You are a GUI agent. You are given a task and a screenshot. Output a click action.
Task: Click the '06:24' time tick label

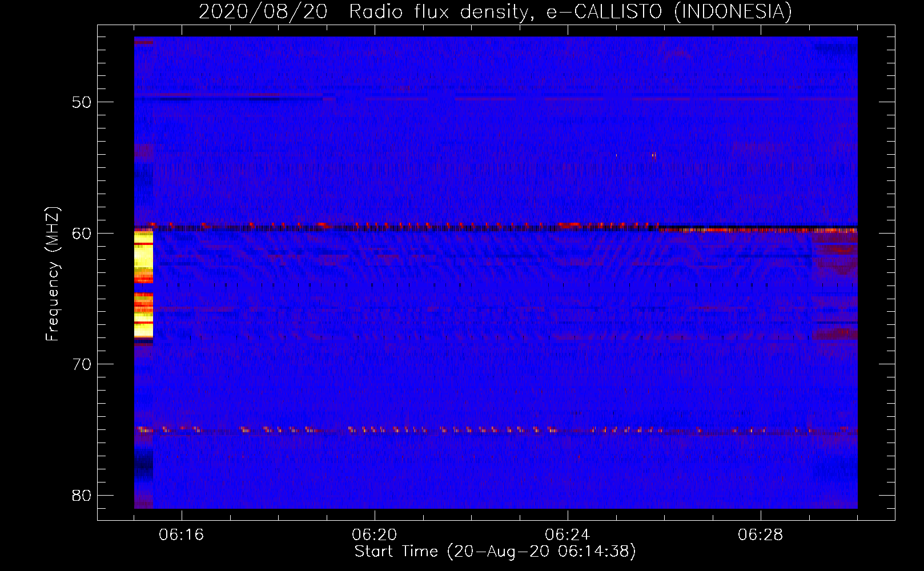click(568, 535)
